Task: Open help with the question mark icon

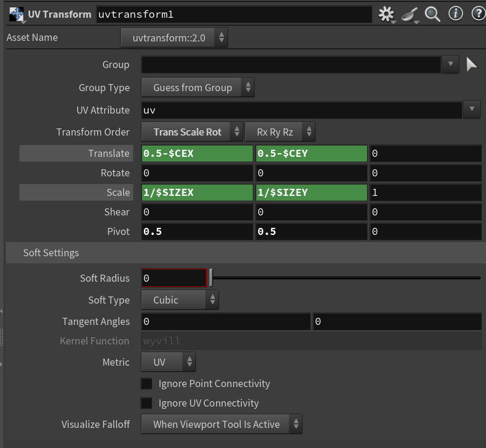Action: (477, 14)
